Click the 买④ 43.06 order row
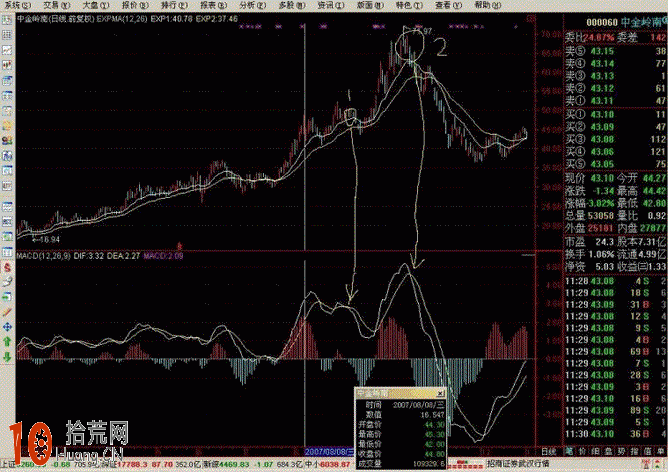Viewport: 668px width, 472px height. (x=616, y=151)
